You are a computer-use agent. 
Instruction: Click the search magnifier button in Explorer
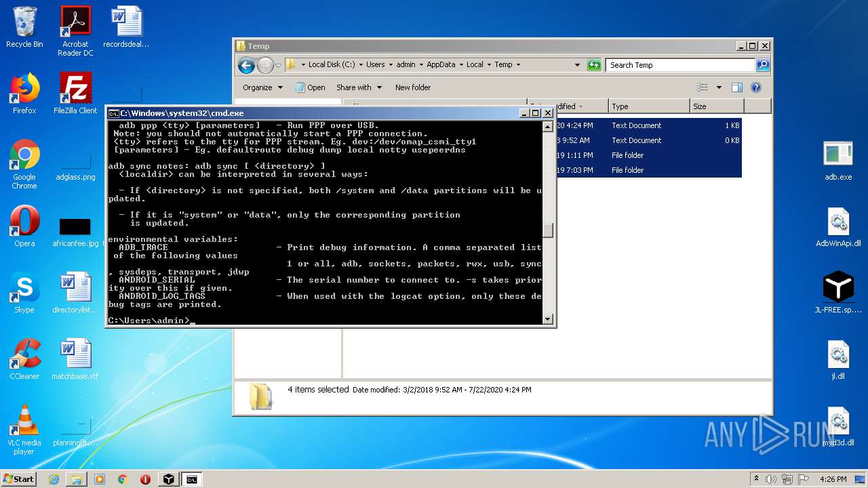point(763,65)
